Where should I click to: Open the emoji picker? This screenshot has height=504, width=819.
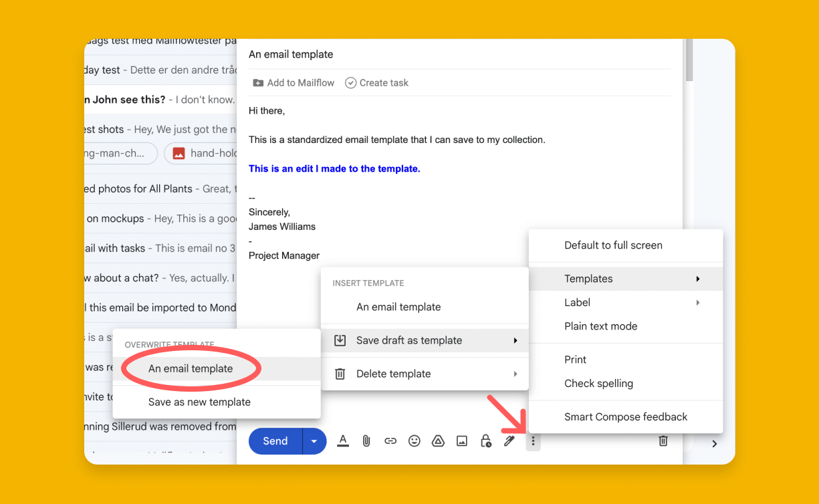[414, 440]
